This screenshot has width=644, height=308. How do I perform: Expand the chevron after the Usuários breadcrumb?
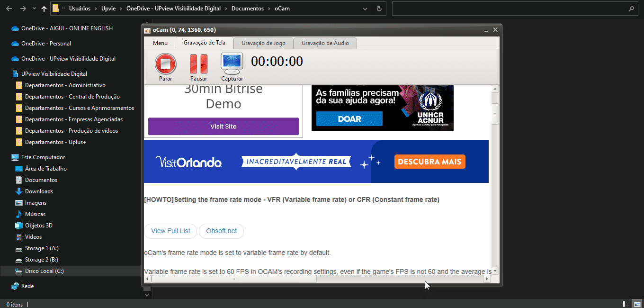[x=96, y=9]
